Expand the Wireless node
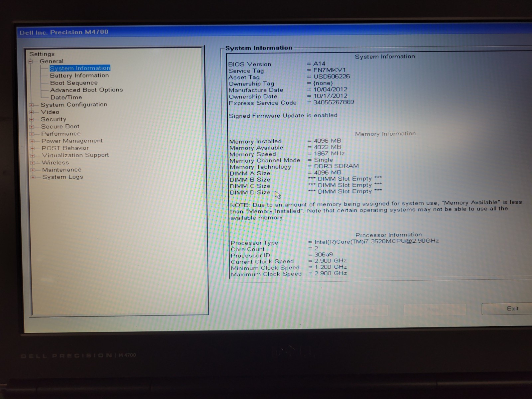The width and height of the screenshot is (532, 399). [x=33, y=163]
